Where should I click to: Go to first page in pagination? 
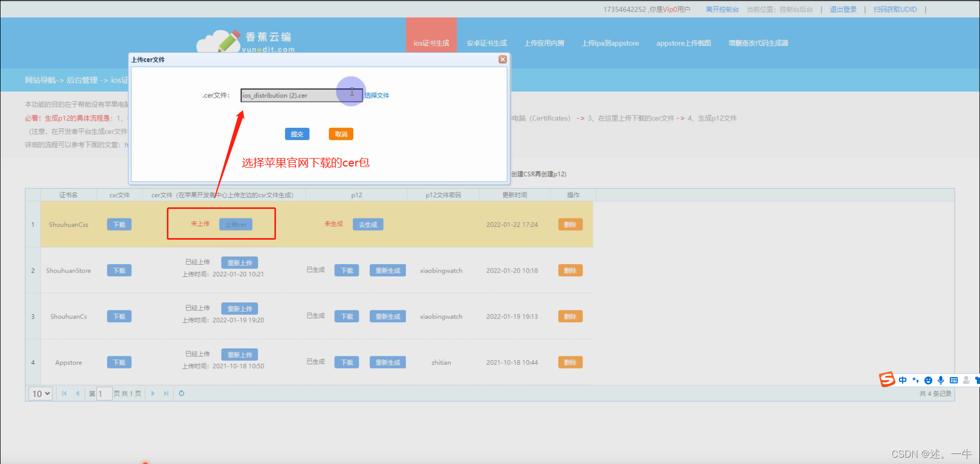[64, 393]
